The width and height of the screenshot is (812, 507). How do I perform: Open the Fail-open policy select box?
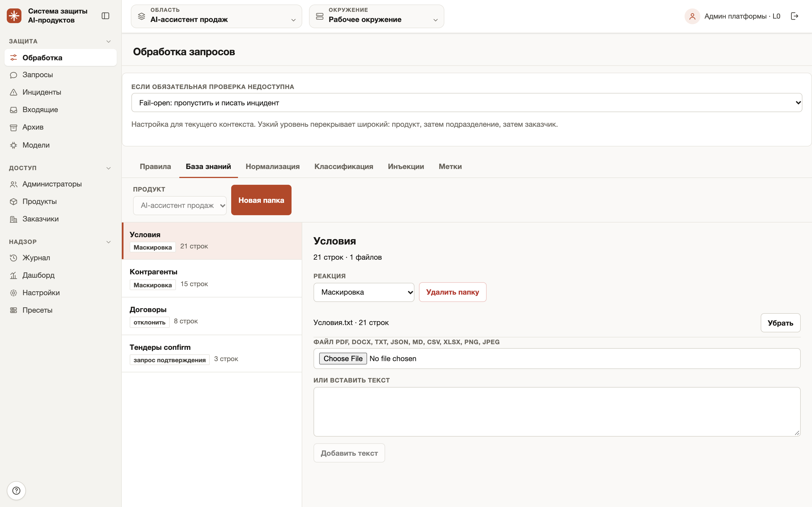[x=466, y=103]
